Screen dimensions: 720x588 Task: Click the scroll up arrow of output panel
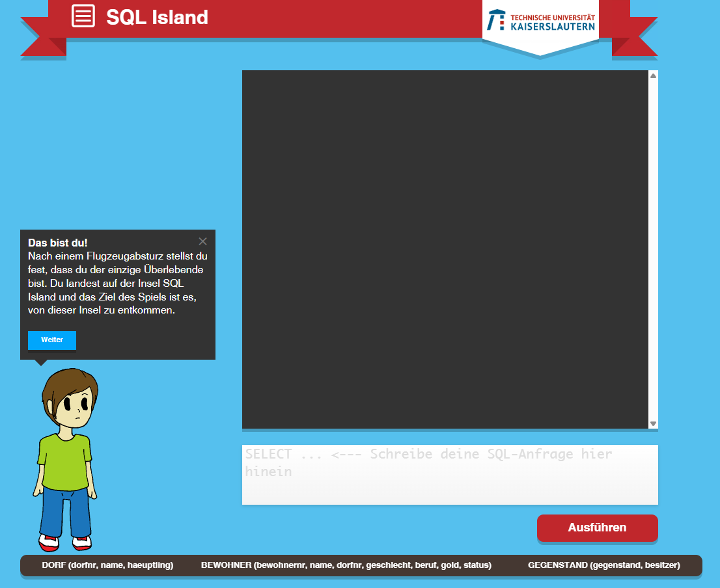653,75
